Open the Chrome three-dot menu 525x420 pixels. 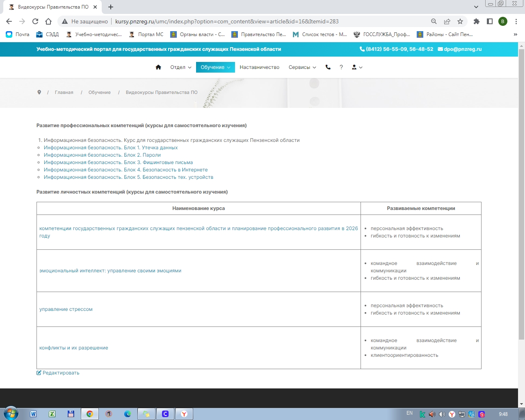(x=516, y=21)
